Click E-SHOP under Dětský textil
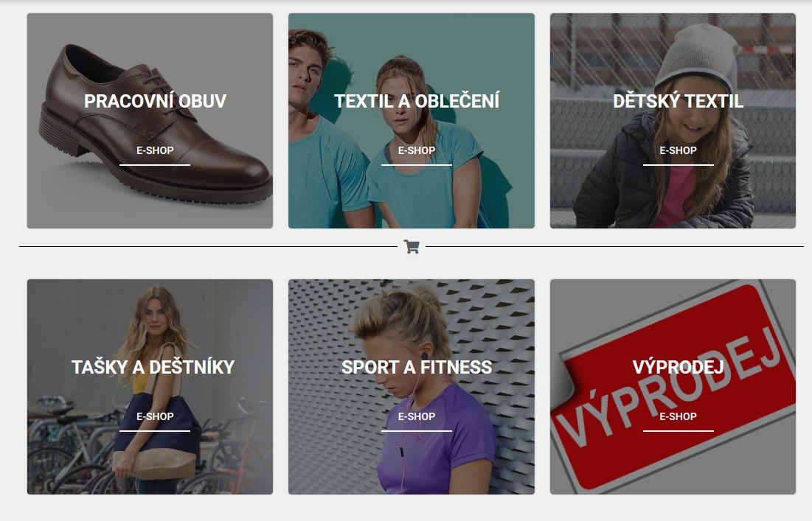This screenshot has width=812, height=521. 678,150
